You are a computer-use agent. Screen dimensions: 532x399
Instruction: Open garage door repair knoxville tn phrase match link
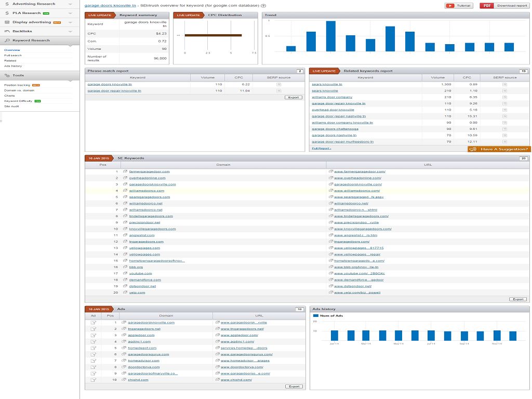[x=114, y=90]
